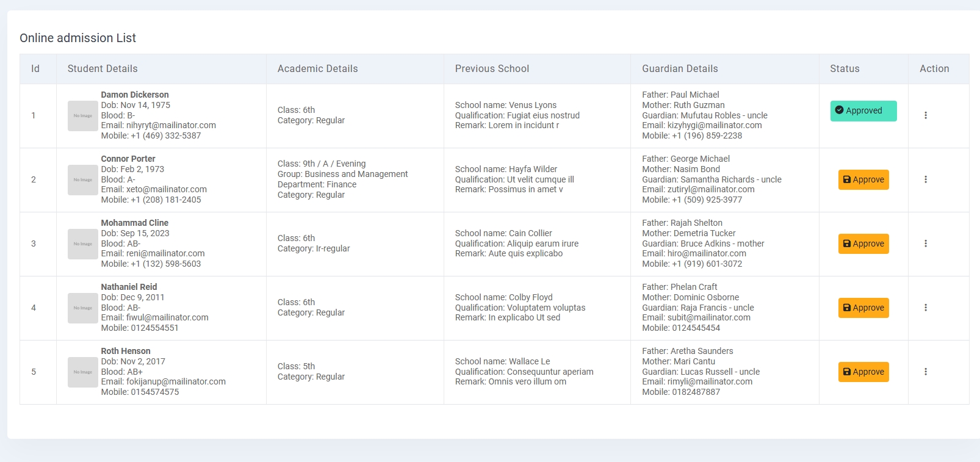980x462 pixels.
Task: Approve Roth Henson's admission
Action: (x=863, y=372)
